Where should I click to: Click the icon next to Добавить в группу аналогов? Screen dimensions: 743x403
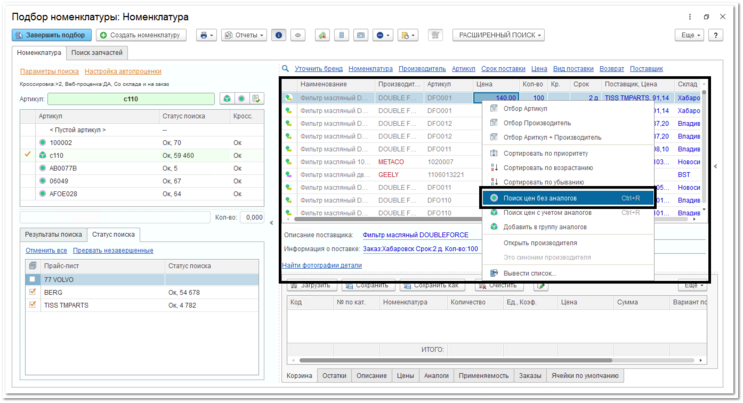click(x=494, y=227)
